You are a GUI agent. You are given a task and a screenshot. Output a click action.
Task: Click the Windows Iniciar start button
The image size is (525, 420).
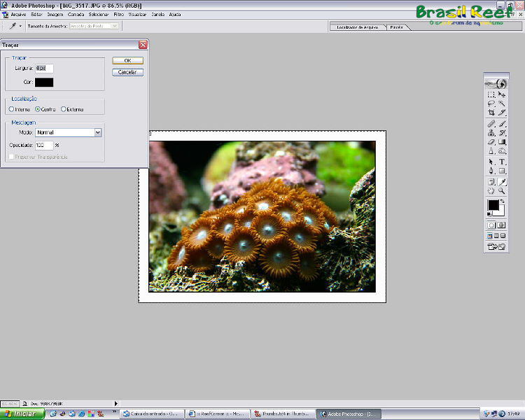[x=20, y=414]
